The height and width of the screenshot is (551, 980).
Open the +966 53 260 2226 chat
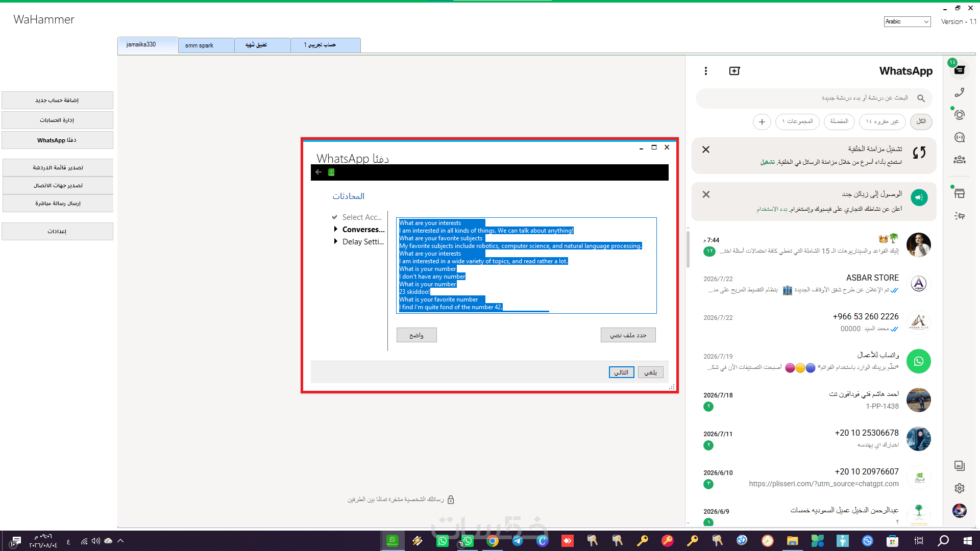pos(814,322)
